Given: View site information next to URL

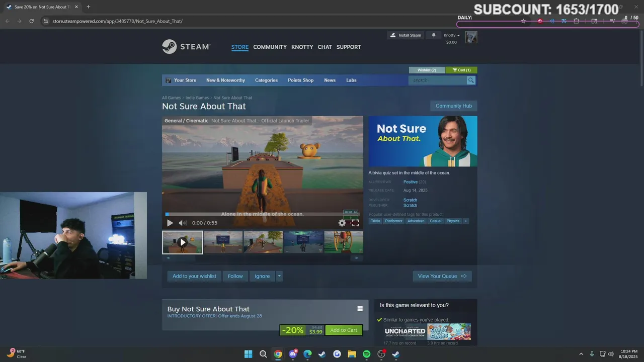Looking at the screenshot, I should 46,21.
